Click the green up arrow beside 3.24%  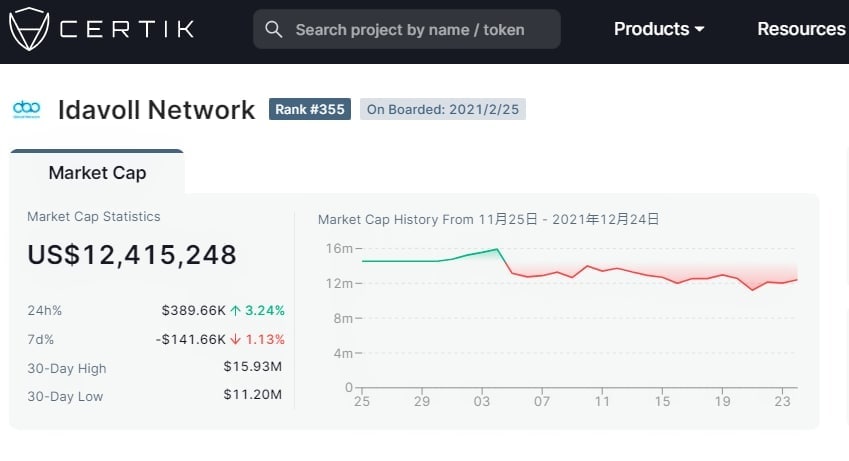[236, 310]
